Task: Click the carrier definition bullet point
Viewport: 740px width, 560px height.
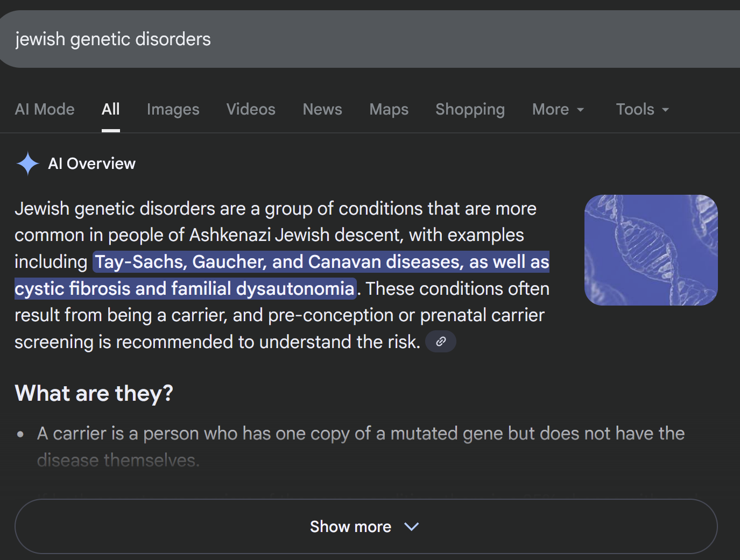Action: 360,434
